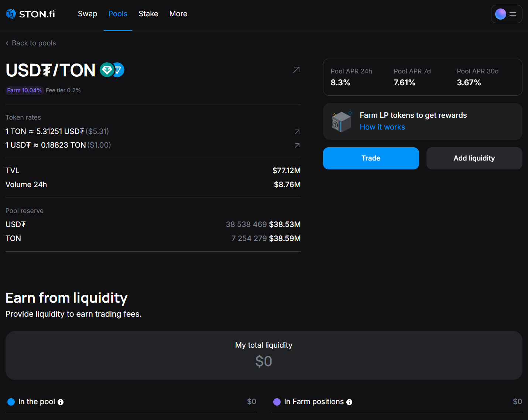Open the How it works link
Image resolution: width=528 pixels, height=420 pixels.
click(382, 127)
